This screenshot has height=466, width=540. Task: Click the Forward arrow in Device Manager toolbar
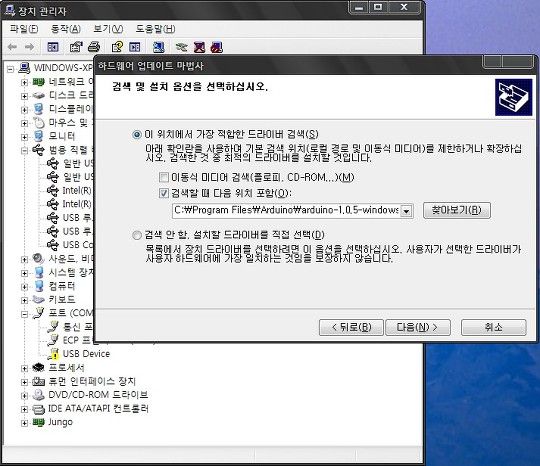point(30,47)
